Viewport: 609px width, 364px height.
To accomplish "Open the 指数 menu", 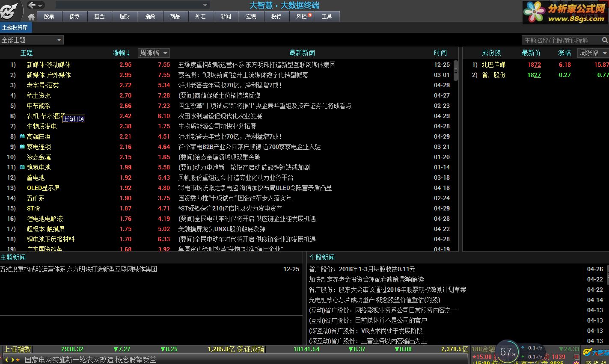I will click(x=150, y=16).
